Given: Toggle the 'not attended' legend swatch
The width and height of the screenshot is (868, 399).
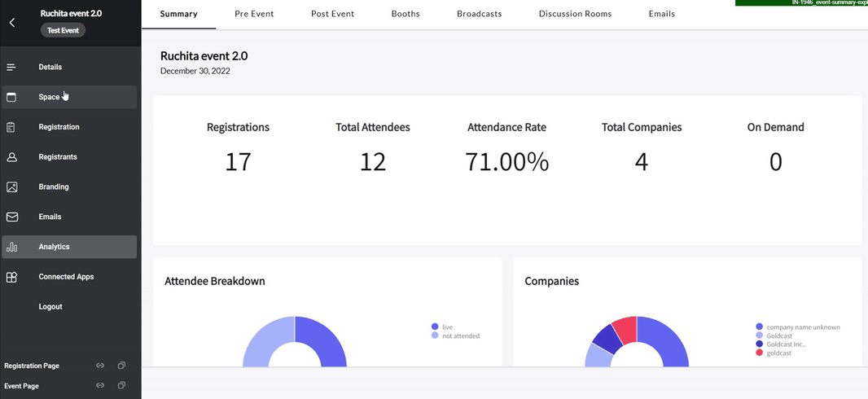Looking at the screenshot, I should point(435,335).
